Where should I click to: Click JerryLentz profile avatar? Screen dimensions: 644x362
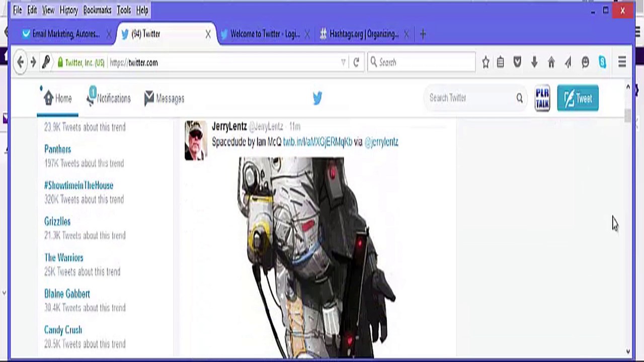pyautogui.click(x=196, y=140)
